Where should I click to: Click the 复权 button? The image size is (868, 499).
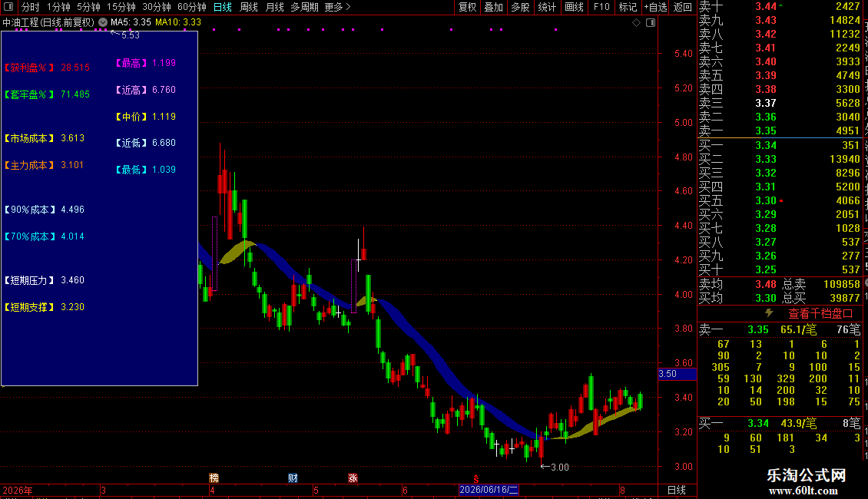[x=467, y=7]
